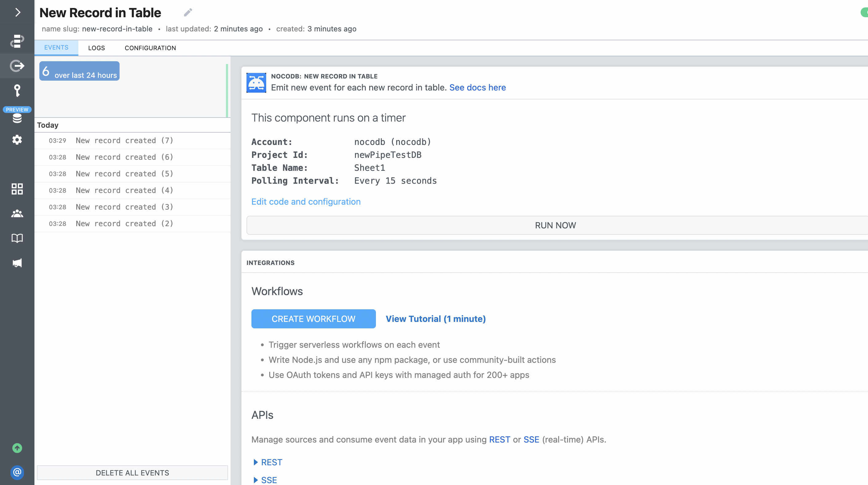This screenshot has width=868, height=485.
Task: Expand the sidebar with the chevron arrow
Action: [x=18, y=13]
